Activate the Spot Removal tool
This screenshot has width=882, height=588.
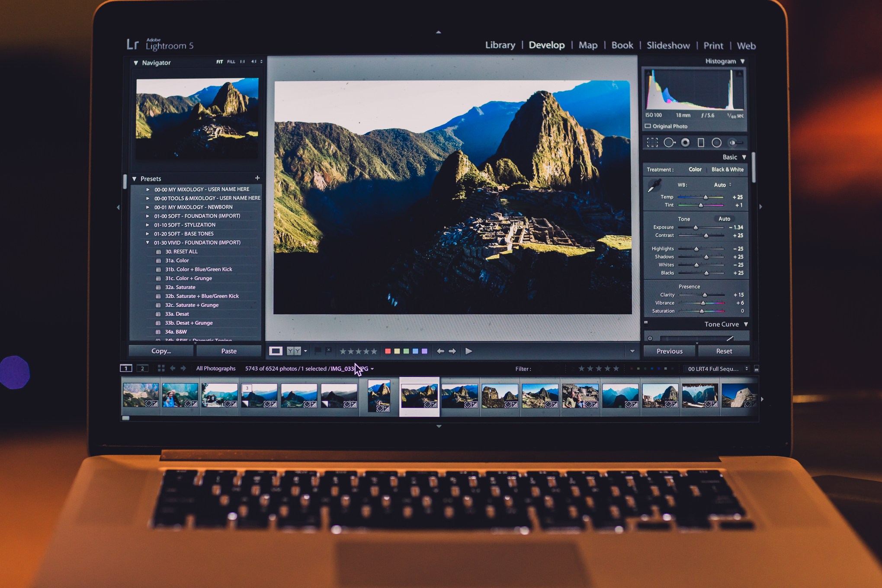669,143
